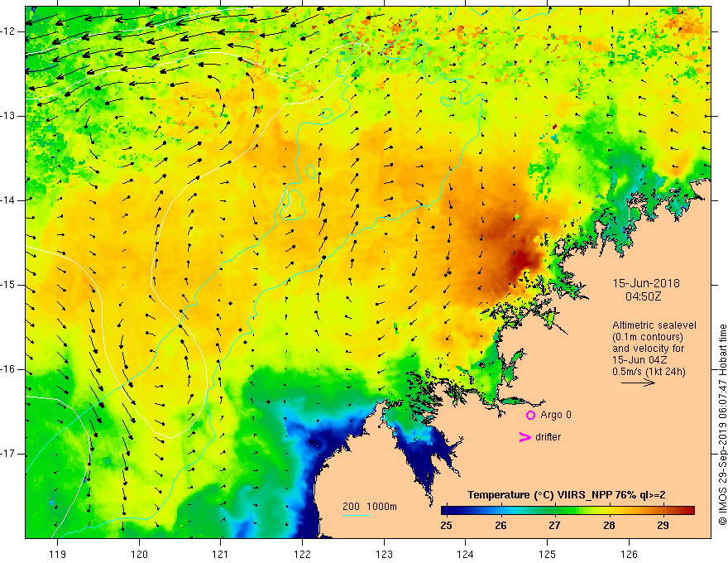Click the dark red end of temperature scale

click(689, 511)
